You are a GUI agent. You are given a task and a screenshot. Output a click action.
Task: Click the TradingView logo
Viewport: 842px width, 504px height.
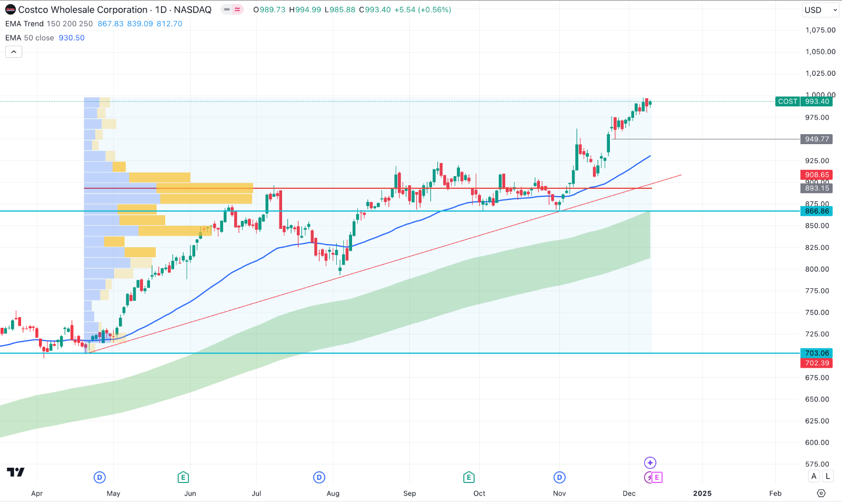(x=15, y=472)
